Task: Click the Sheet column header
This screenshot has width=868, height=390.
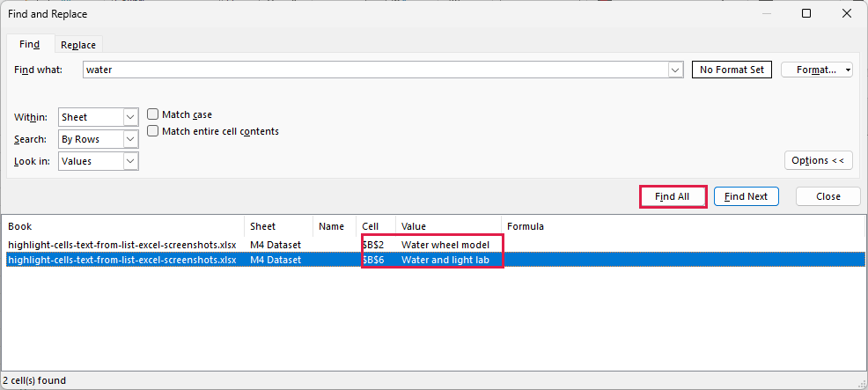Action: (x=278, y=226)
